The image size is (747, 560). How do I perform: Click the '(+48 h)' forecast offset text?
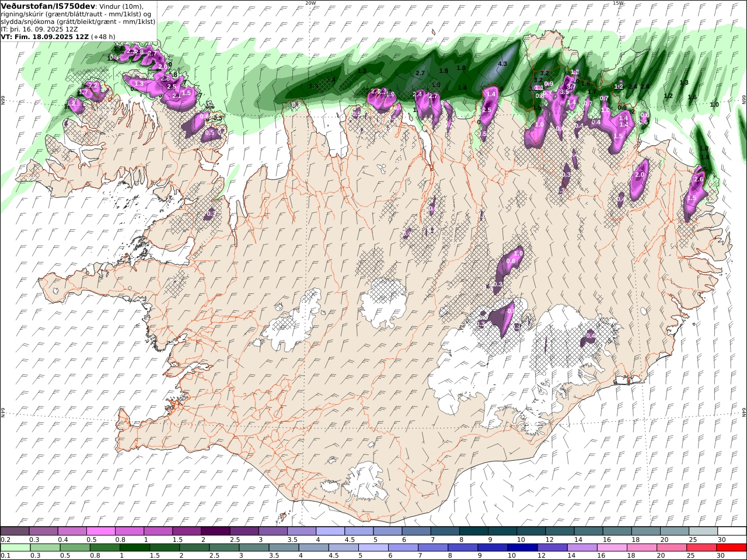103,37
